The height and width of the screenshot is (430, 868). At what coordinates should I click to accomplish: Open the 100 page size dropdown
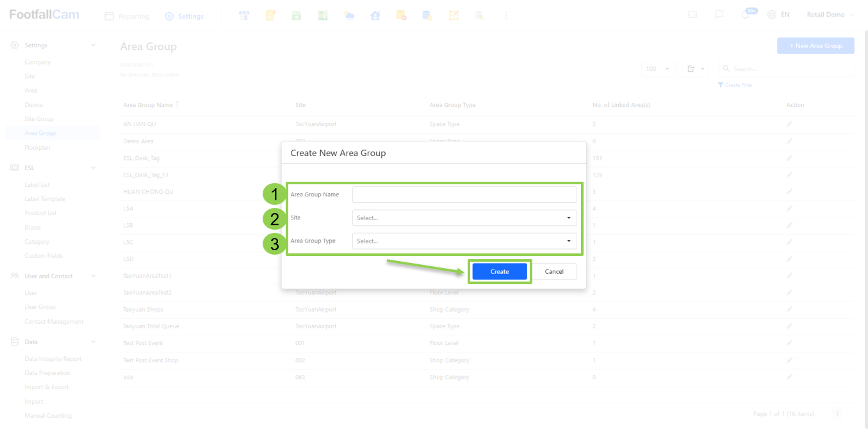pyautogui.click(x=657, y=69)
